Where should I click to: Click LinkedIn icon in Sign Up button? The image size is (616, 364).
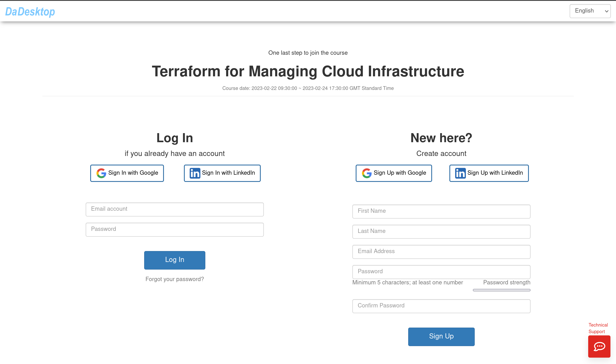460,173
